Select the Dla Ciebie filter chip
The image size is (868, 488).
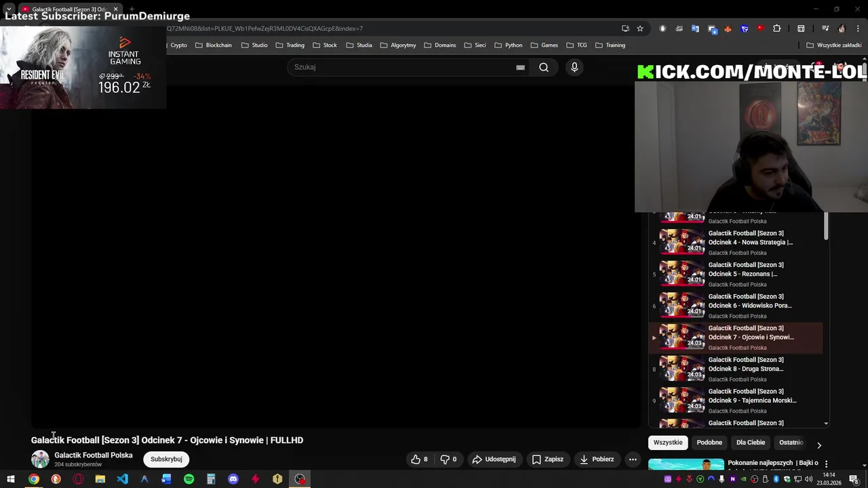point(751,443)
